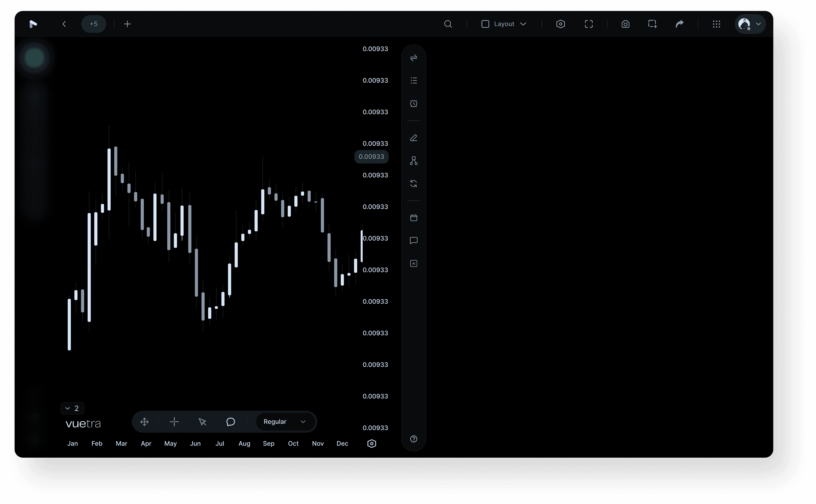
Task: Activate the arrow pointer tool
Action: click(x=202, y=422)
